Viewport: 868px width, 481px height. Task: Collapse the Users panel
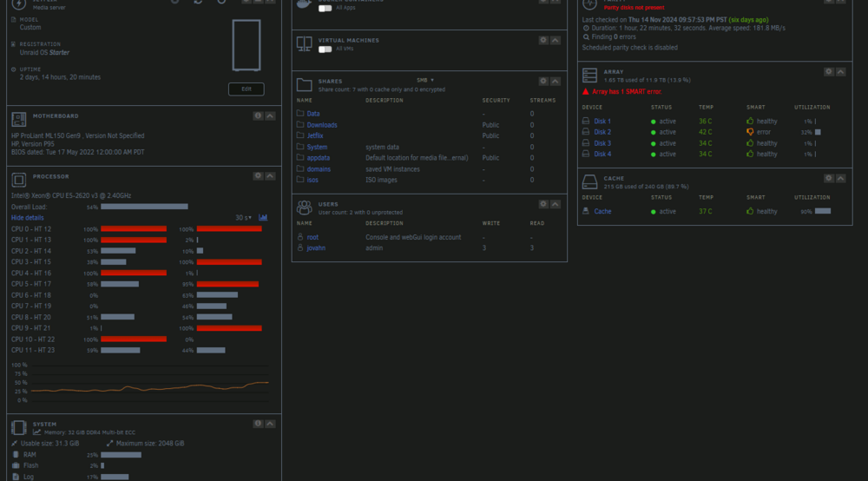point(556,204)
